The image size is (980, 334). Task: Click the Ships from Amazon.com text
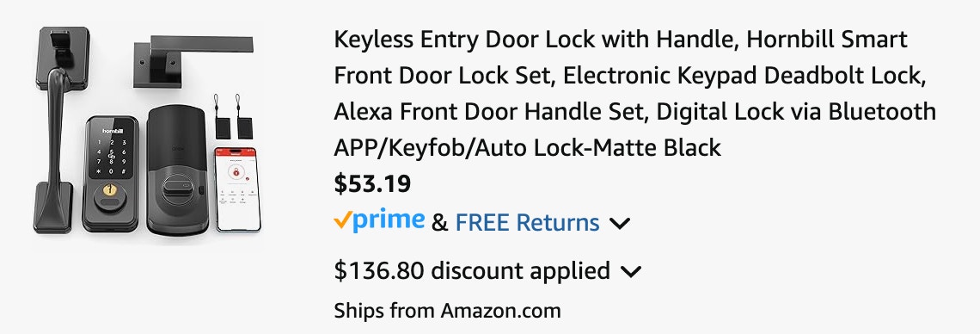[x=448, y=310]
